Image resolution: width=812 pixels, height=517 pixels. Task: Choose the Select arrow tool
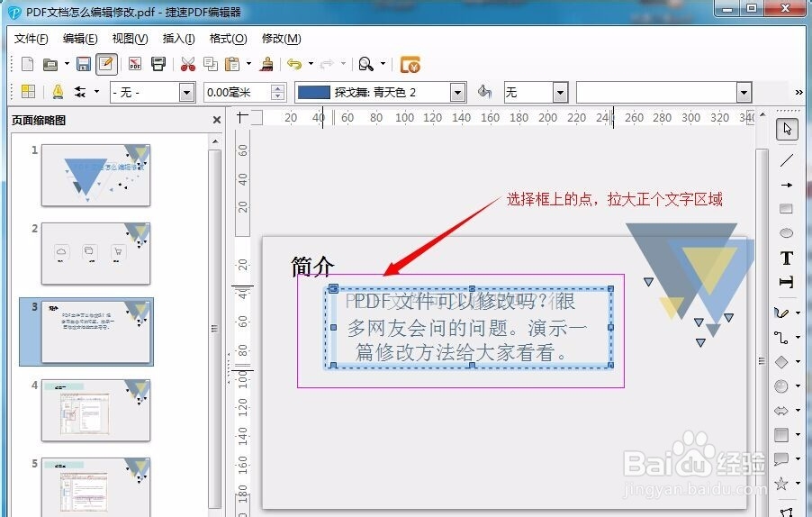[x=787, y=129]
